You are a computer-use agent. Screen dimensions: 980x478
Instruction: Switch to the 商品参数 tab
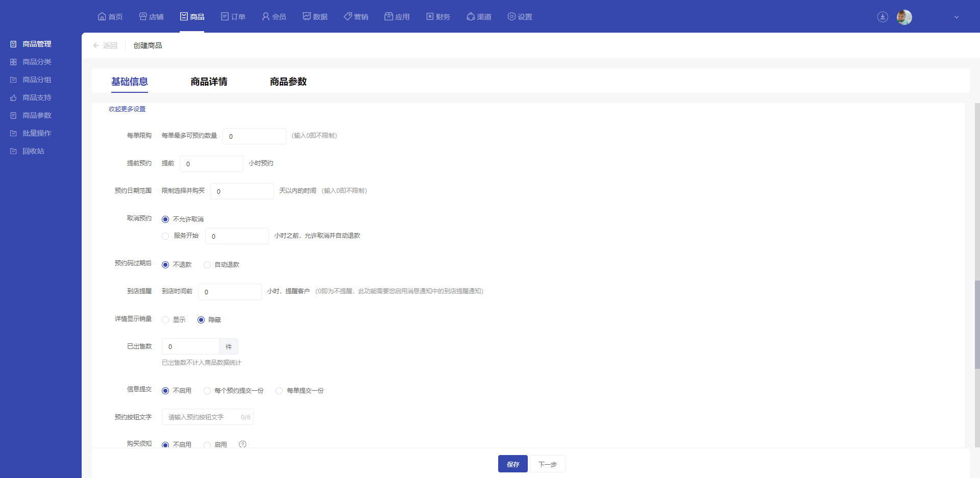288,82
